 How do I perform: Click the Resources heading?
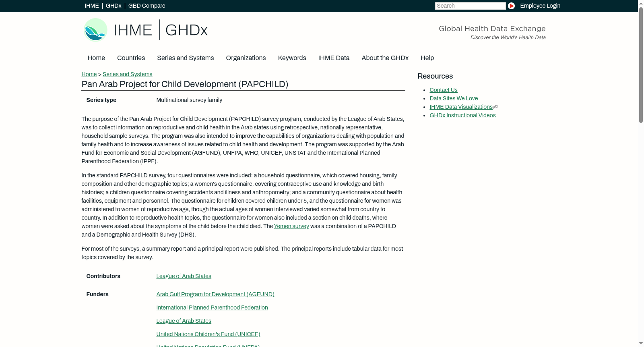(x=435, y=76)
